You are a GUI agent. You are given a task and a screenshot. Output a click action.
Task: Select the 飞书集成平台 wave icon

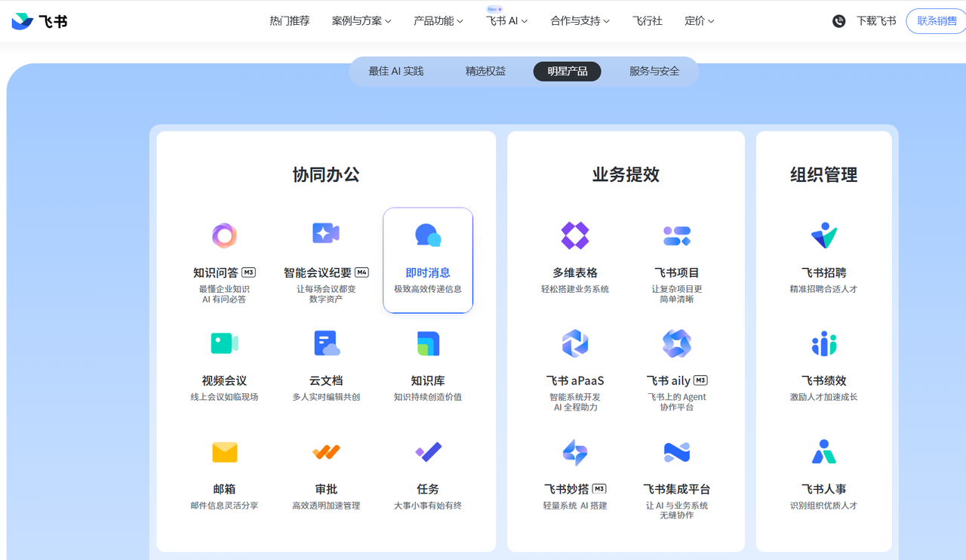click(x=677, y=452)
